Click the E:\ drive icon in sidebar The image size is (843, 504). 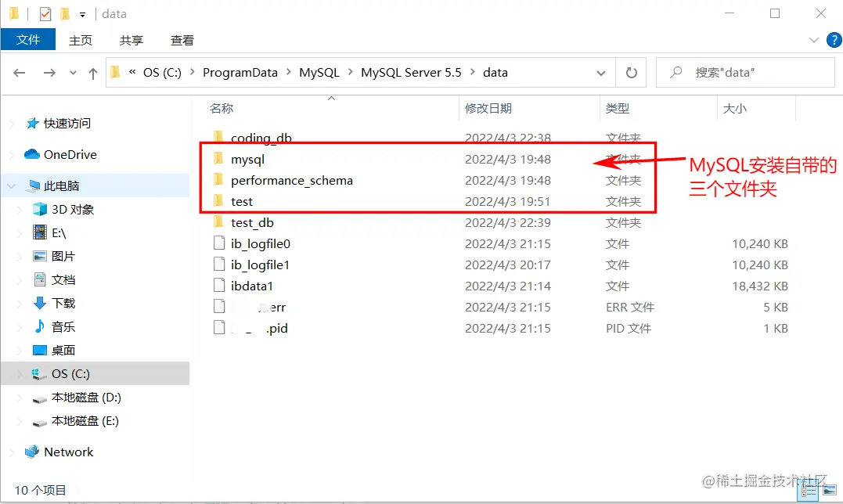(x=40, y=232)
